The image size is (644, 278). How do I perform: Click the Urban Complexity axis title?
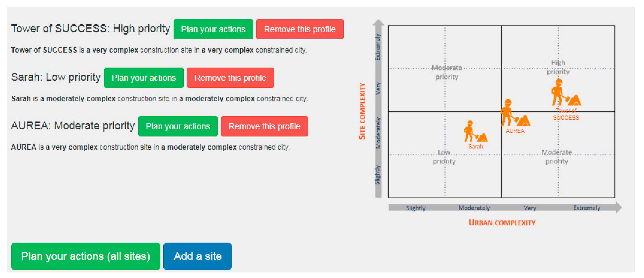click(x=502, y=222)
